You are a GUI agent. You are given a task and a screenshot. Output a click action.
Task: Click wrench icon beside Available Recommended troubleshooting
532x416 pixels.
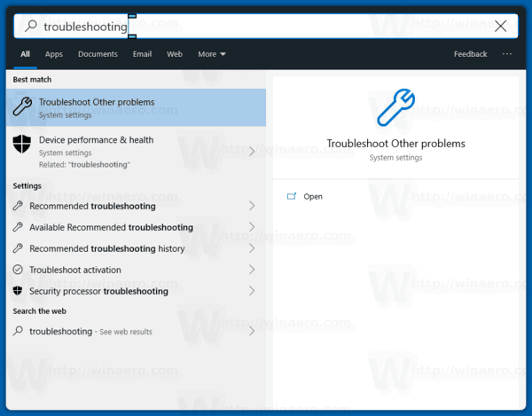coord(18,227)
